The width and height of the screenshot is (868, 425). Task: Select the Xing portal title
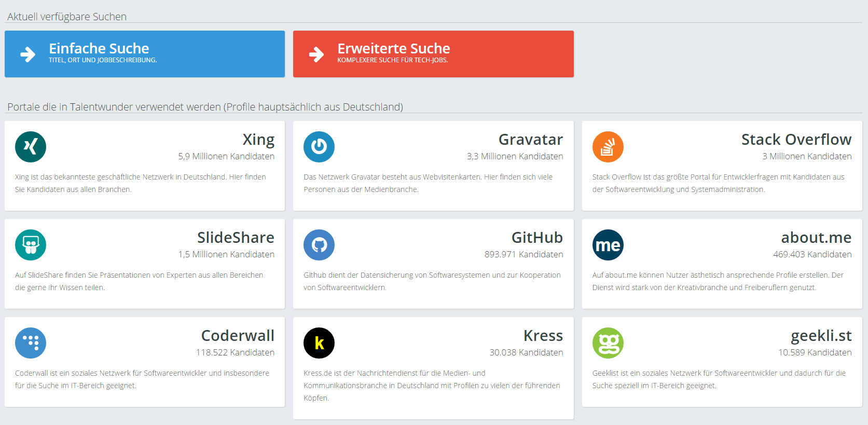pyautogui.click(x=258, y=140)
